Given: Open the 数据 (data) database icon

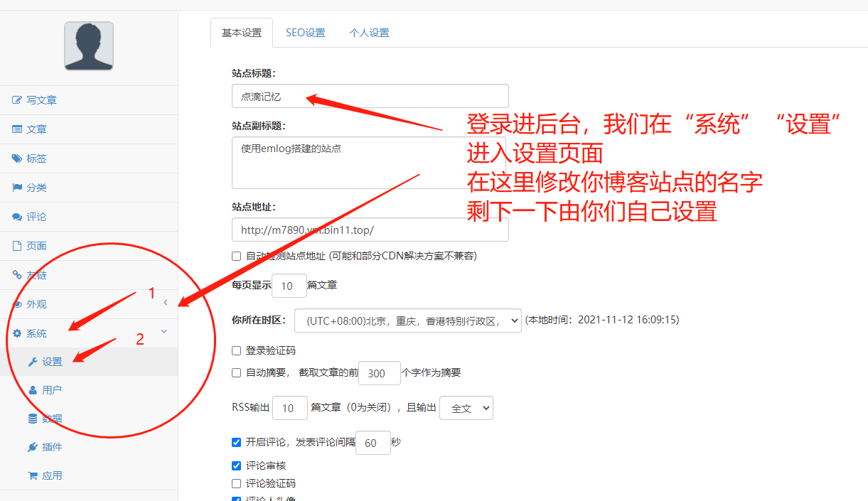Looking at the screenshot, I should pos(33,418).
